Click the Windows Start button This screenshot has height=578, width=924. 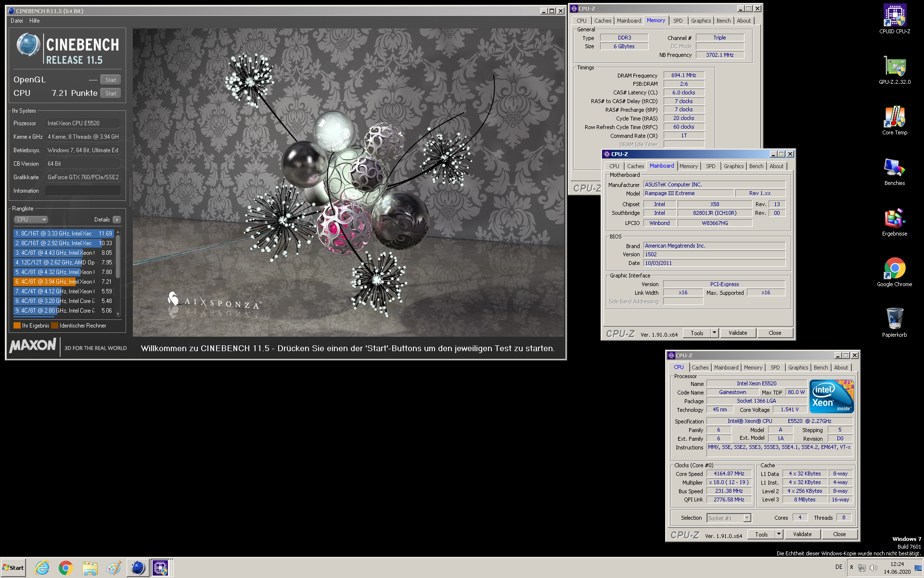[x=13, y=568]
